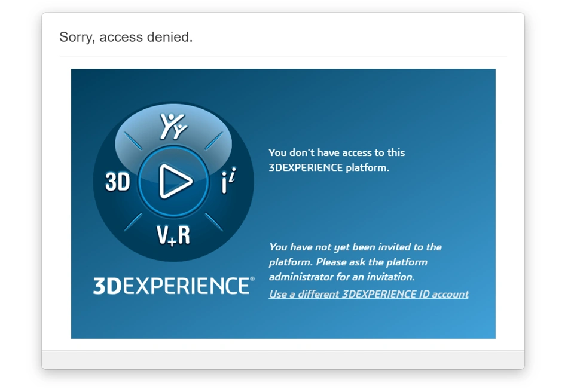Screen dimensions: 574x392
Task: Click the 3DEXPERIENCE logo text
Action: pyautogui.click(x=173, y=286)
